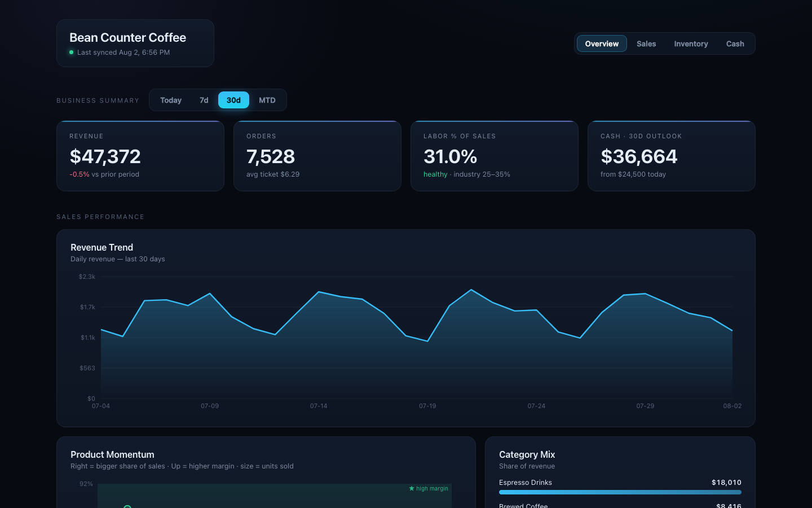This screenshot has width=812, height=508.
Task: Open the Cash tab
Action: coord(735,43)
